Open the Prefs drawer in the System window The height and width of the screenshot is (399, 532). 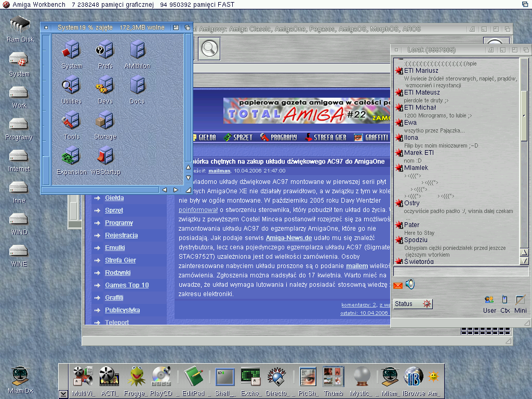point(105,54)
